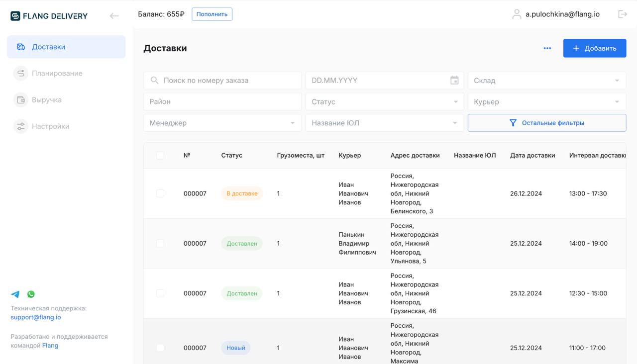Click the user profile avatar icon
The width and height of the screenshot is (637, 364).
517,14
